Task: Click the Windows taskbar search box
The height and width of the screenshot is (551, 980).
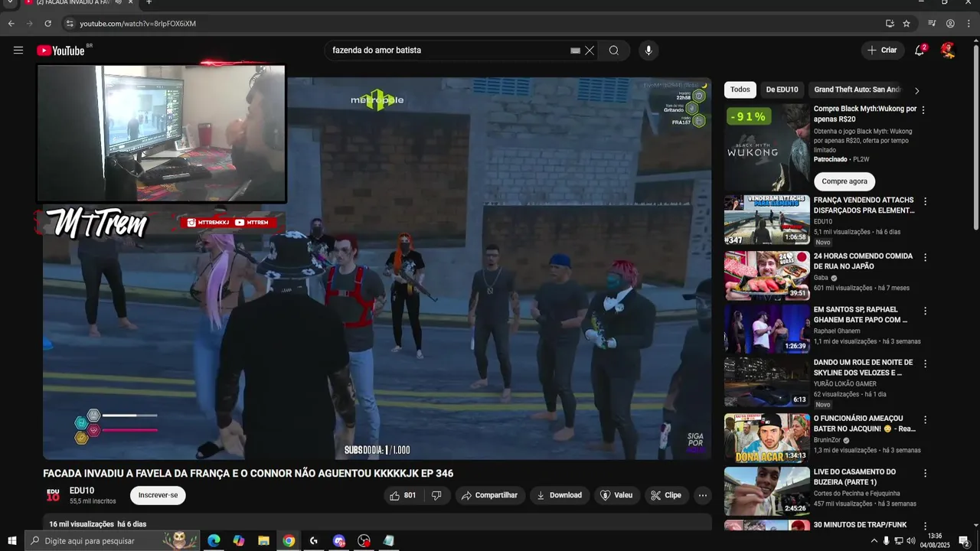Action: [x=112, y=541]
